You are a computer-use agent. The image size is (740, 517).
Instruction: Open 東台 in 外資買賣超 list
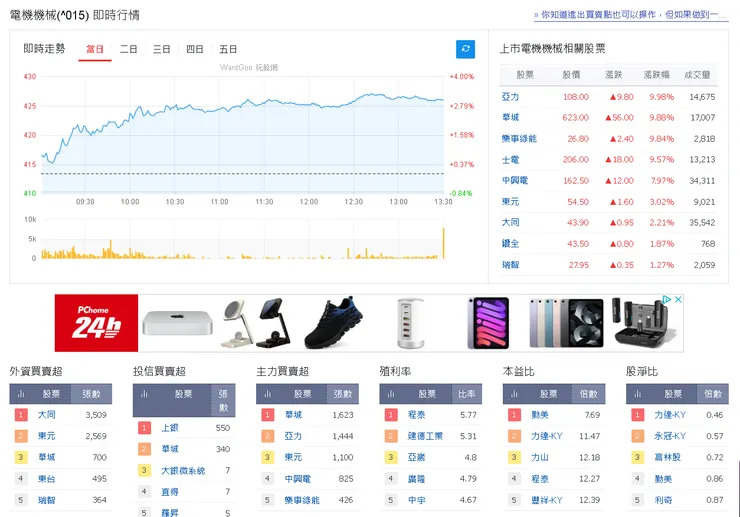tap(47, 479)
